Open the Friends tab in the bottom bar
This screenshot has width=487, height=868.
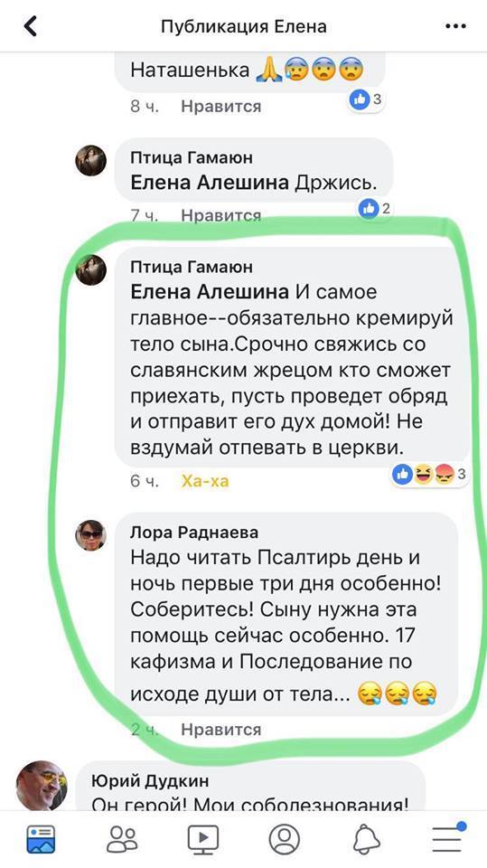pos(122,839)
